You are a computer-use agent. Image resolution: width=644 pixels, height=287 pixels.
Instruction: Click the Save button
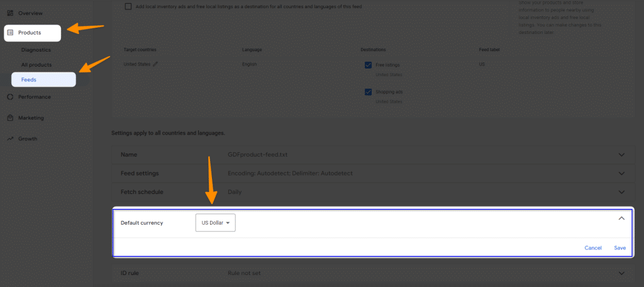pyautogui.click(x=620, y=248)
